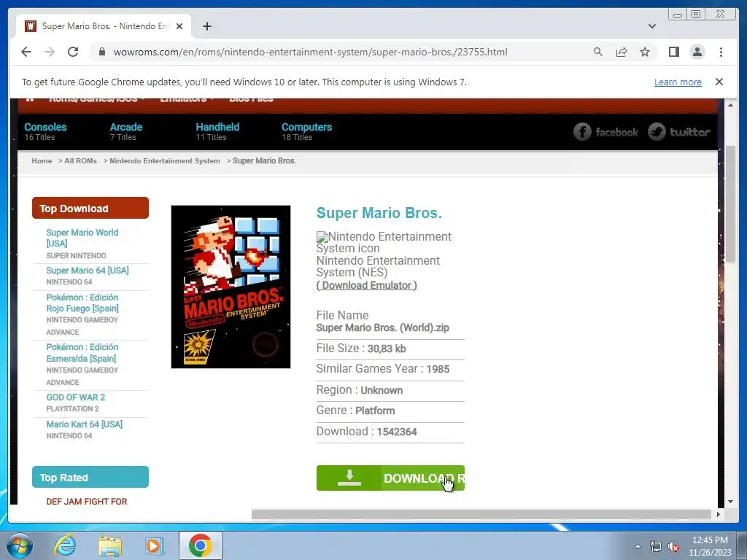This screenshot has width=747, height=560.
Task: Go back with the browser back arrow
Action: click(26, 52)
